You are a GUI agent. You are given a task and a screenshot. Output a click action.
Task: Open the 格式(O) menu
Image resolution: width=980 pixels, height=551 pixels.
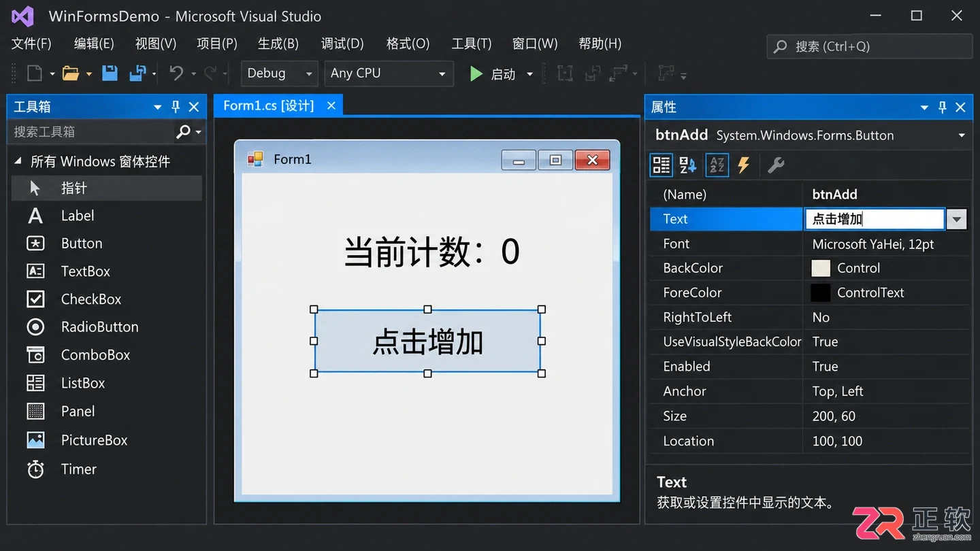pos(408,44)
